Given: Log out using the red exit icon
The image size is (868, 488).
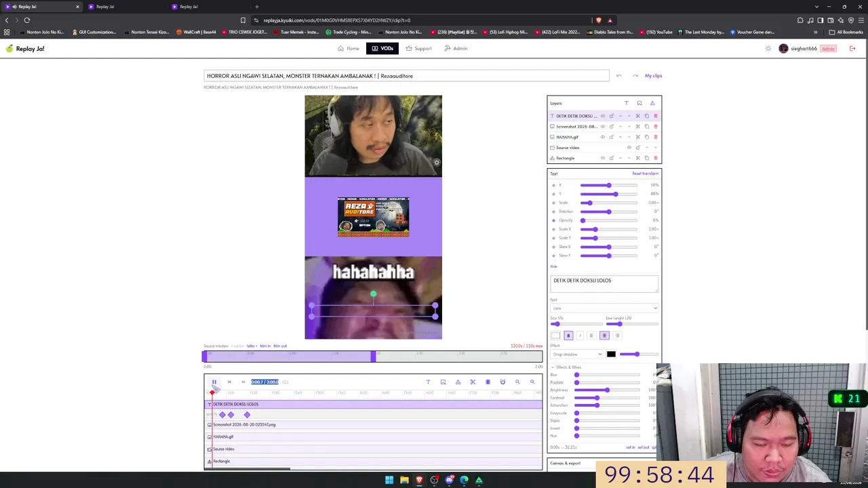Looking at the screenshot, I should 852,49.
